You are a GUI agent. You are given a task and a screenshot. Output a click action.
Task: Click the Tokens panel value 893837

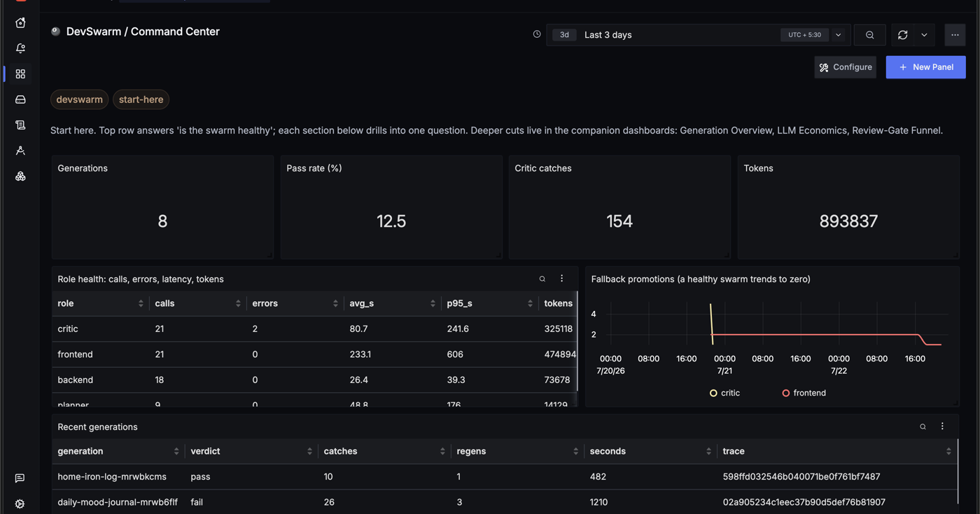pos(848,221)
